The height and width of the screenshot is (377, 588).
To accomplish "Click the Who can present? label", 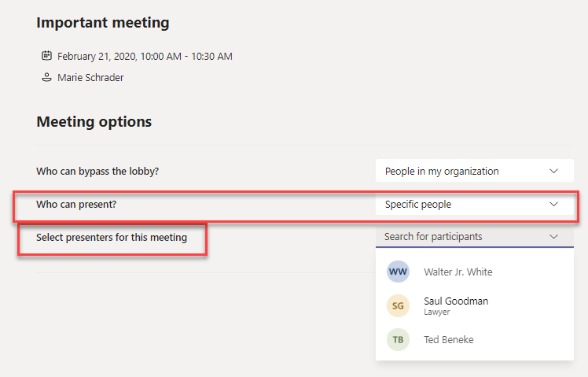I will [x=76, y=205].
